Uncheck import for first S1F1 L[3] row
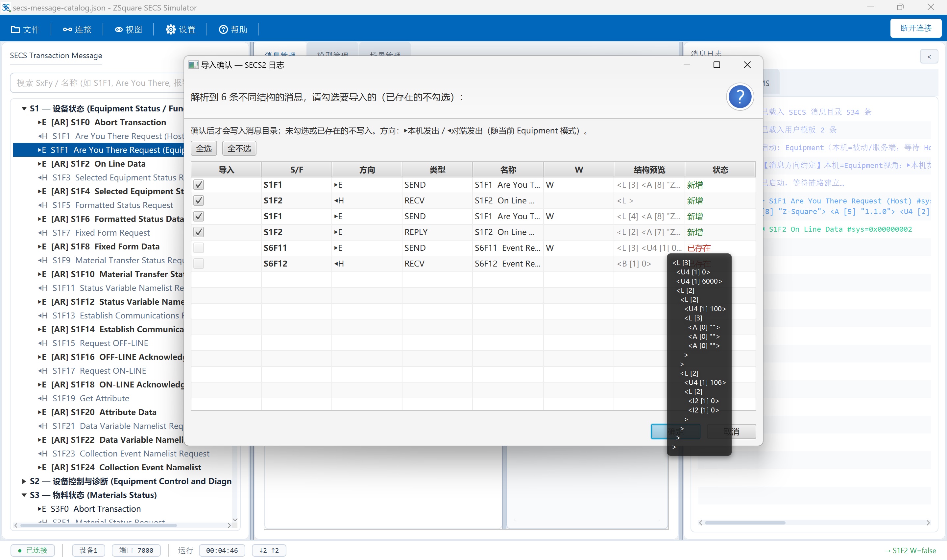The width and height of the screenshot is (947, 560). coord(199,184)
